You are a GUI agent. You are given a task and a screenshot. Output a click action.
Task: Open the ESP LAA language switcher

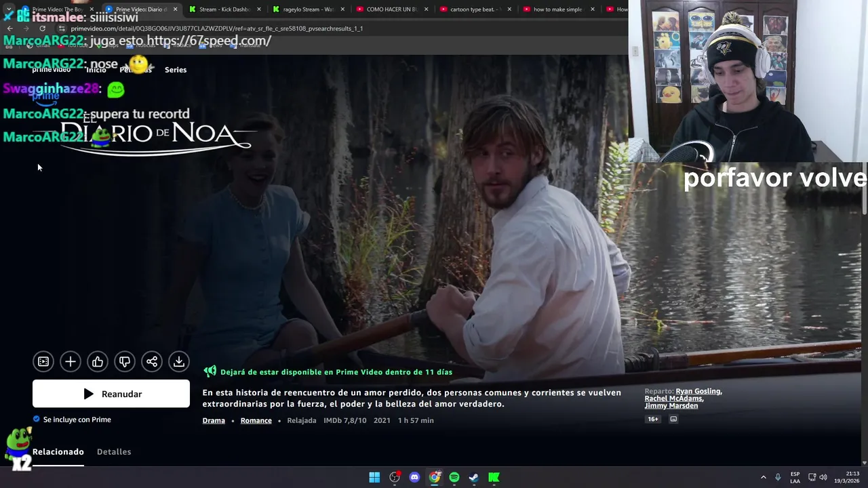[x=795, y=477]
